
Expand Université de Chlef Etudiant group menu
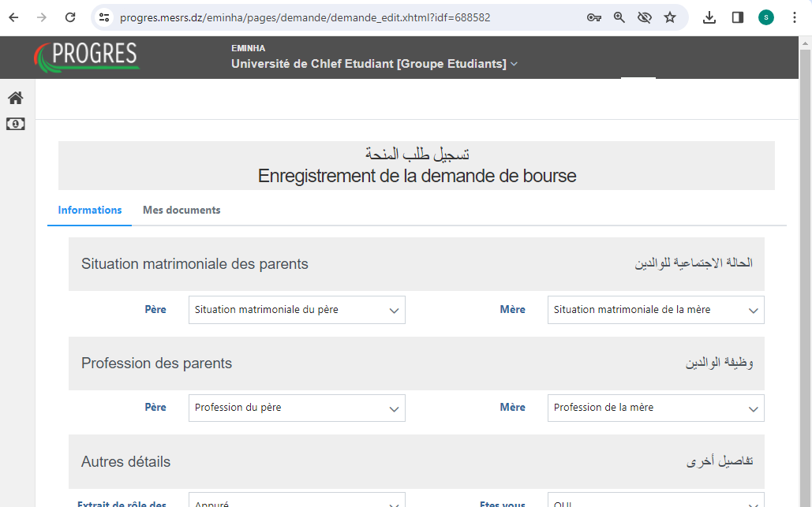click(x=374, y=64)
